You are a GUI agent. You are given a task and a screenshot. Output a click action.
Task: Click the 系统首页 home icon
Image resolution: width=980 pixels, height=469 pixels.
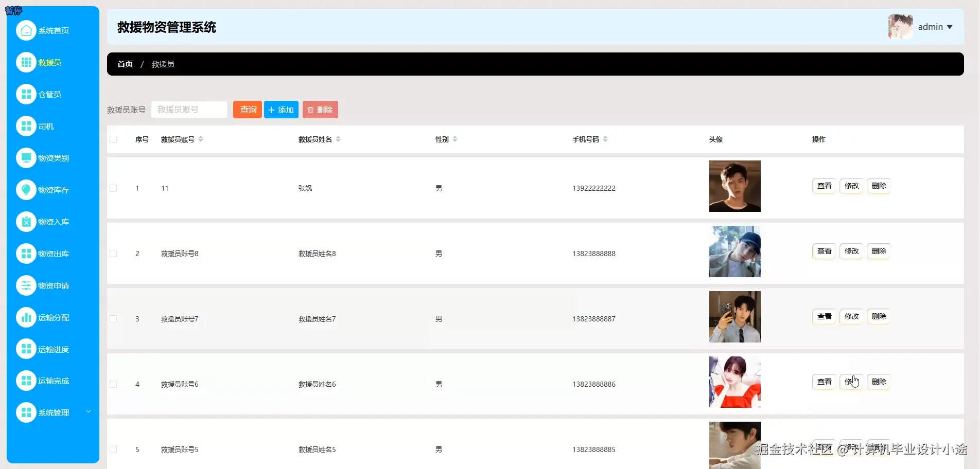26,30
